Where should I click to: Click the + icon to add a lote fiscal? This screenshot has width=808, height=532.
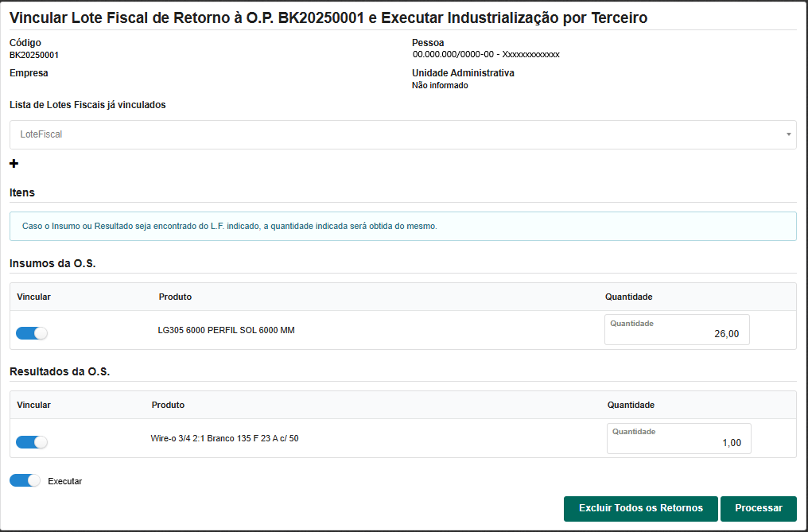pos(14,164)
